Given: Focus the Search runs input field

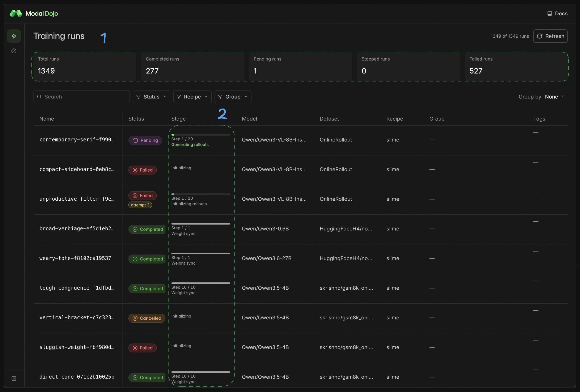Looking at the screenshot, I should pos(82,97).
